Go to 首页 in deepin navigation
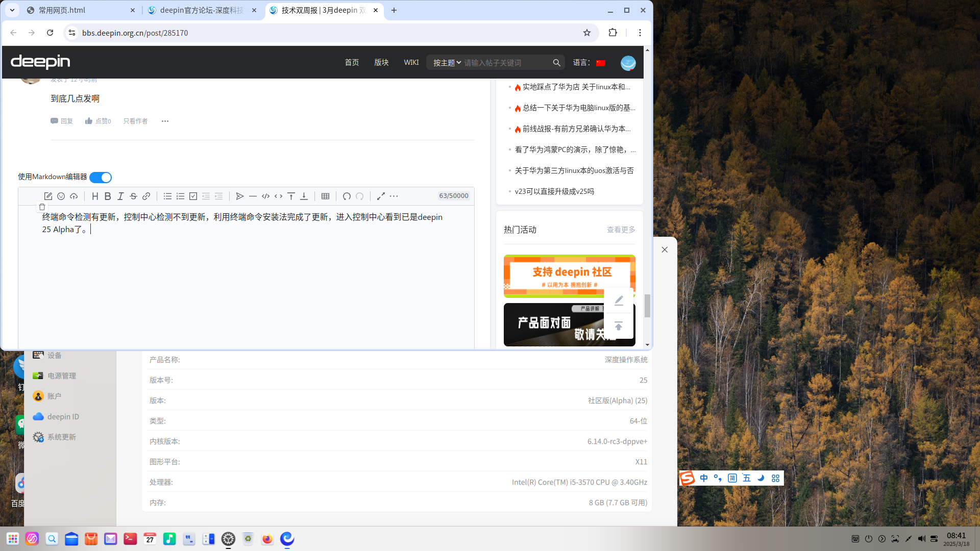Viewport: 980px width, 551px height. [x=352, y=62]
